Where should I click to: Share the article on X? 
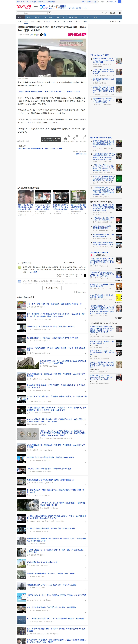(x=41, y=35)
